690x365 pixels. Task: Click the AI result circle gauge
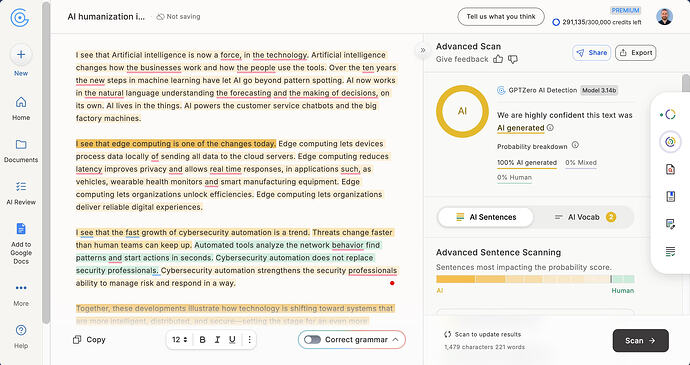(462, 111)
